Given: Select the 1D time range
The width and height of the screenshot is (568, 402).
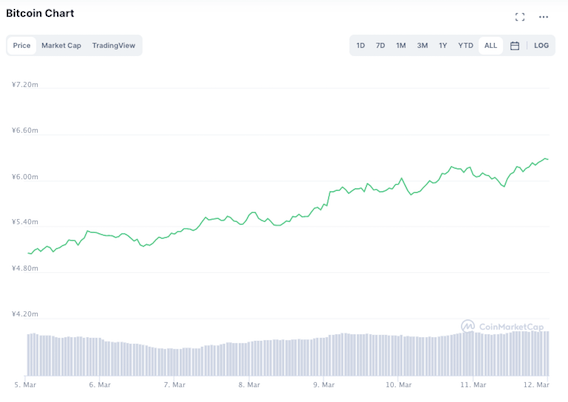Looking at the screenshot, I should 360,46.
